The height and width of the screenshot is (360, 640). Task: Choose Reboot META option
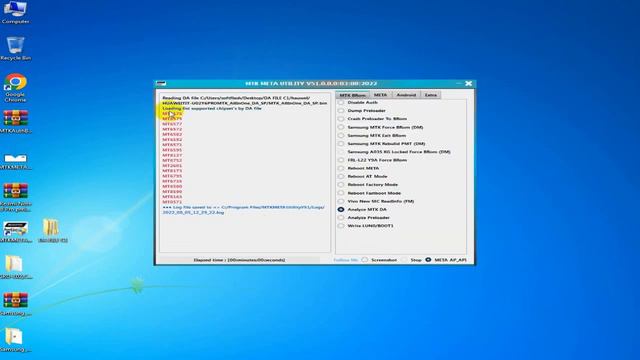click(x=341, y=168)
